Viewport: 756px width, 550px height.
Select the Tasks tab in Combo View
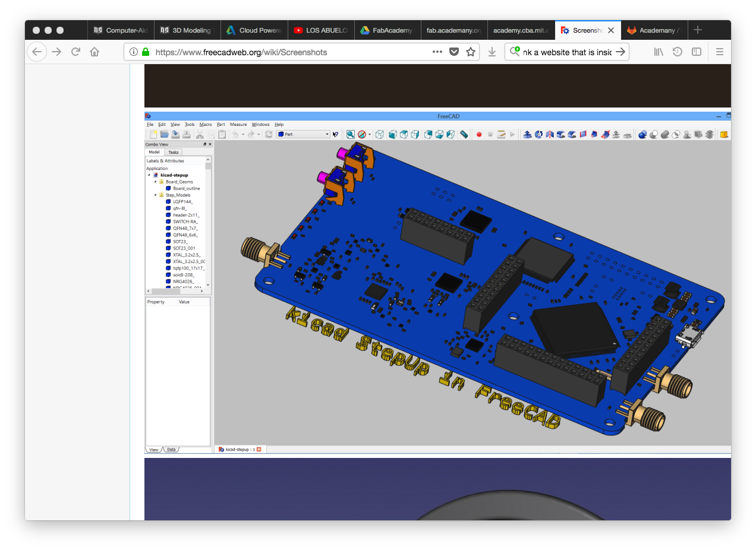[173, 152]
